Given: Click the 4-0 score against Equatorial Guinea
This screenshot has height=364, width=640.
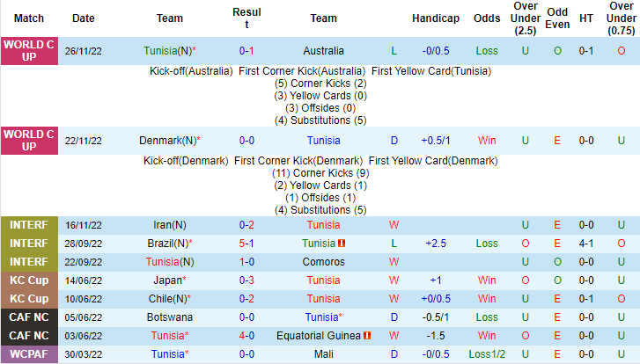Looking at the screenshot, I should (246, 336).
